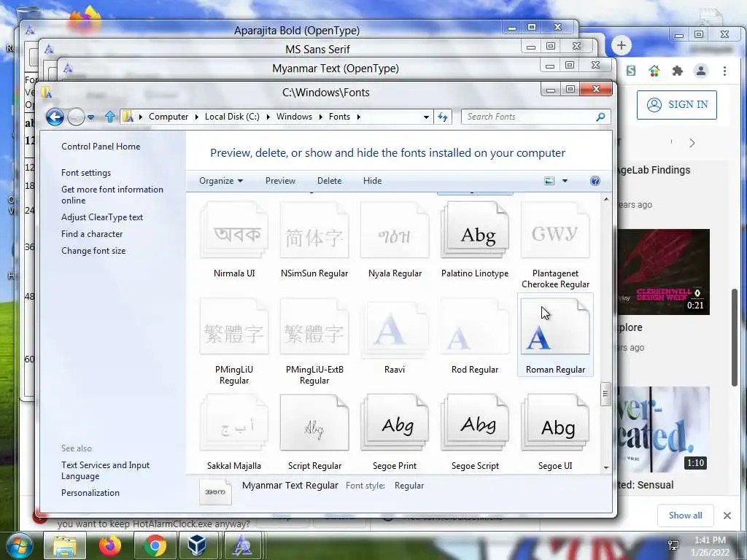Open the video thumbnail with 0:21 duration

point(662,272)
